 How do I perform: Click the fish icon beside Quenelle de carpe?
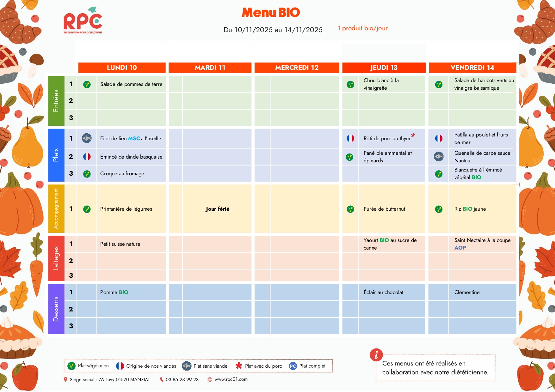pos(439,157)
